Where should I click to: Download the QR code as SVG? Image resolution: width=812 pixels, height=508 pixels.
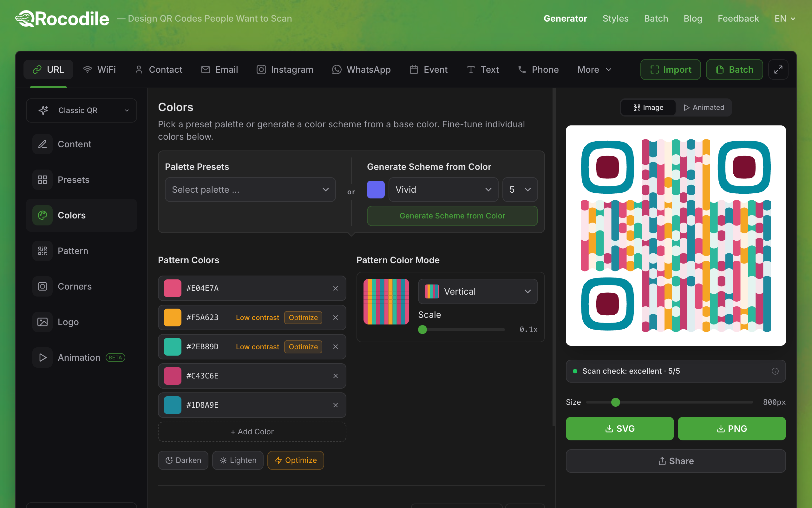[620, 429]
